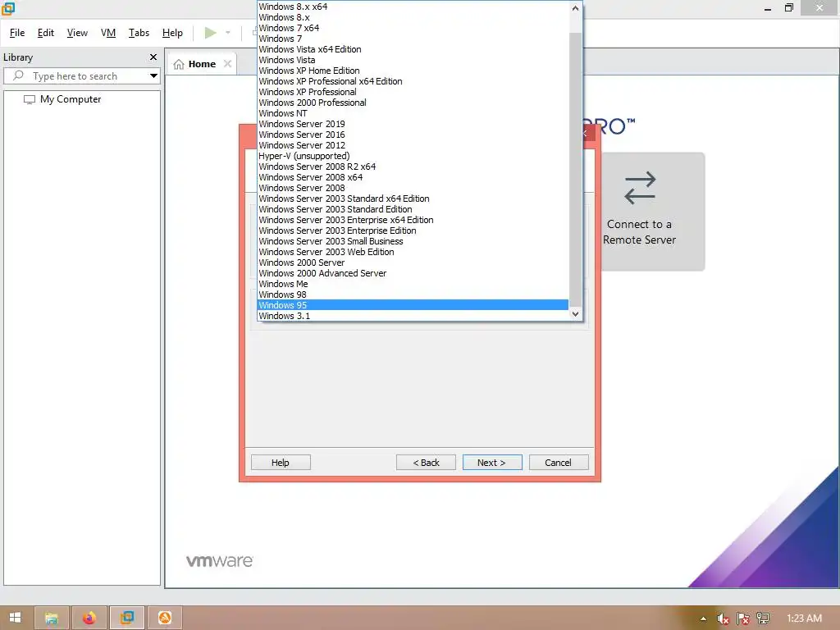Select Windows 2000 Professional
This screenshot has width=840, height=630.
coord(413,103)
